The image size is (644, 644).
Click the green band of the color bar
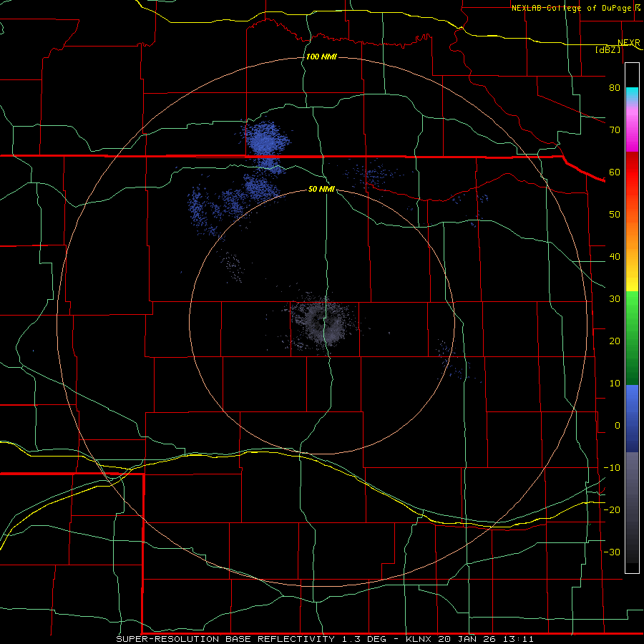point(632,338)
